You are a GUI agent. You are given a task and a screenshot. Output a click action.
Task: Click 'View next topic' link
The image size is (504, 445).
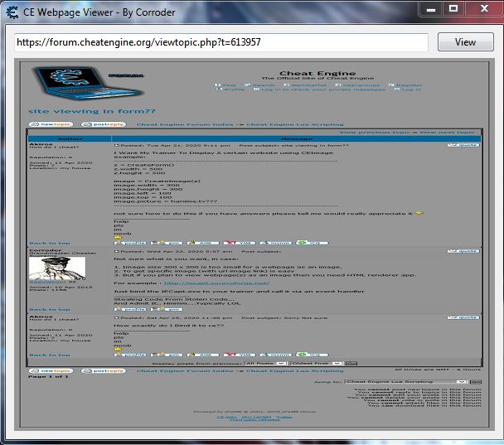pyautogui.click(x=447, y=133)
